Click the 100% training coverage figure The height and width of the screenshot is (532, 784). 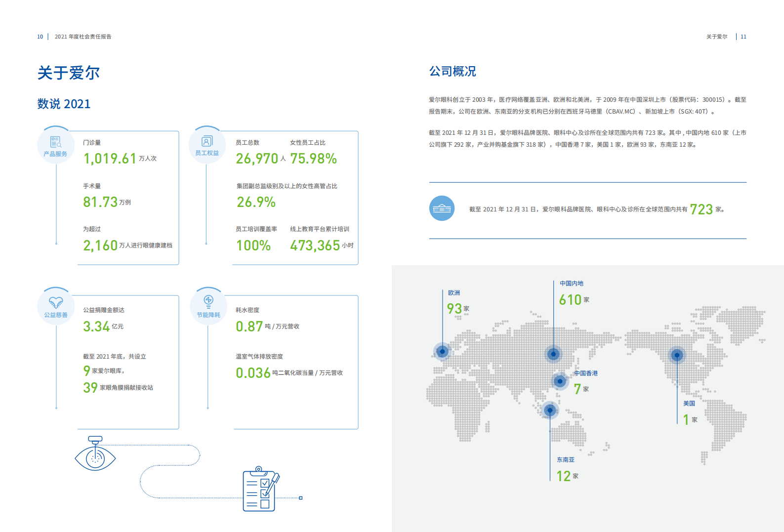point(253,246)
